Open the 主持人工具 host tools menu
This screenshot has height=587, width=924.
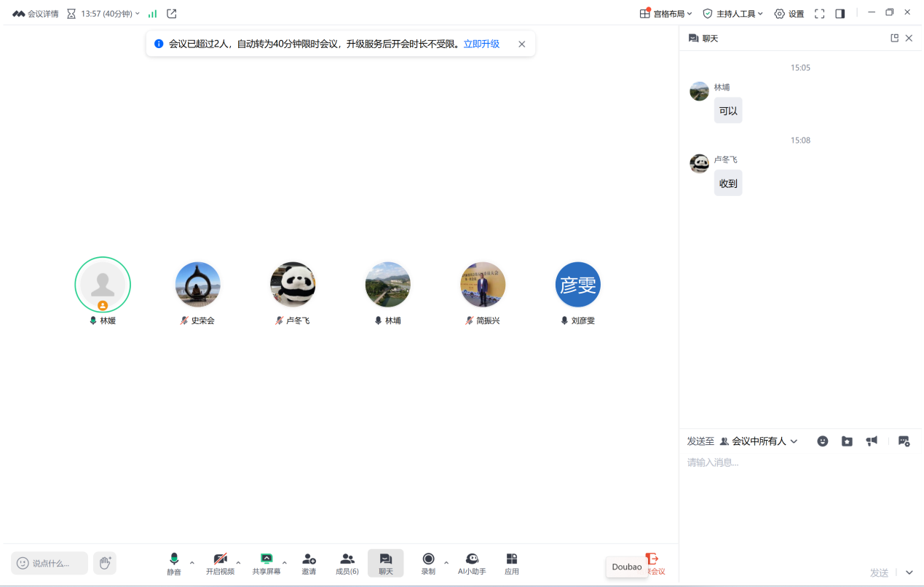(733, 14)
